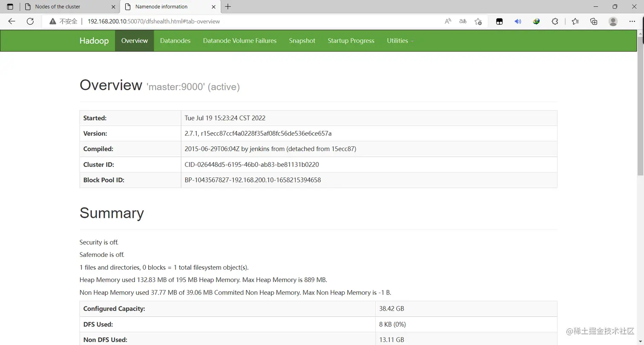The width and height of the screenshot is (644, 345).
Task: Click the 'DFS Used:' row label
Action: tap(98, 324)
